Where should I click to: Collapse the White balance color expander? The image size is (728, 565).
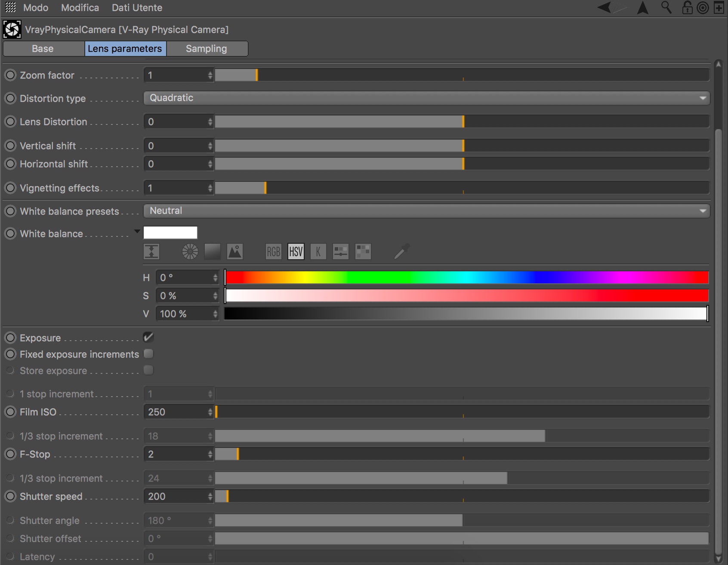pos(137,232)
